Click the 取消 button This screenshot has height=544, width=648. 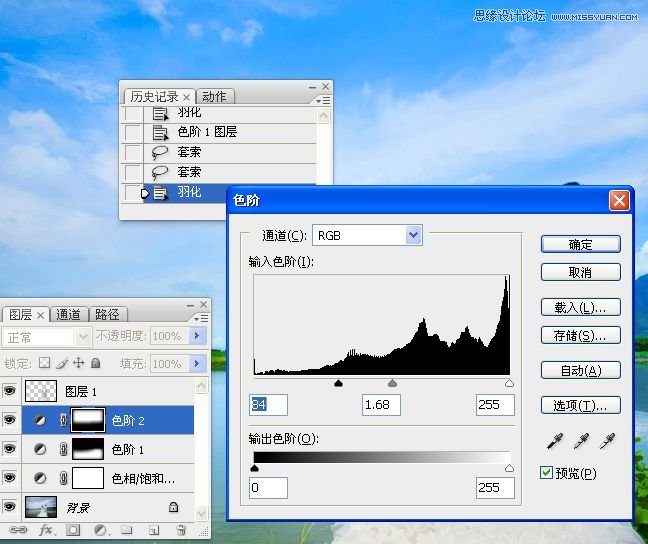(x=581, y=272)
